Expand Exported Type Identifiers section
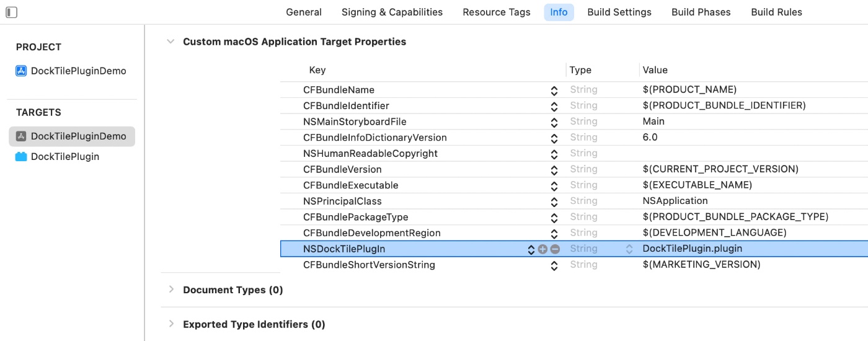The height and width of the screenshot is (341, 868). (170, 324)
